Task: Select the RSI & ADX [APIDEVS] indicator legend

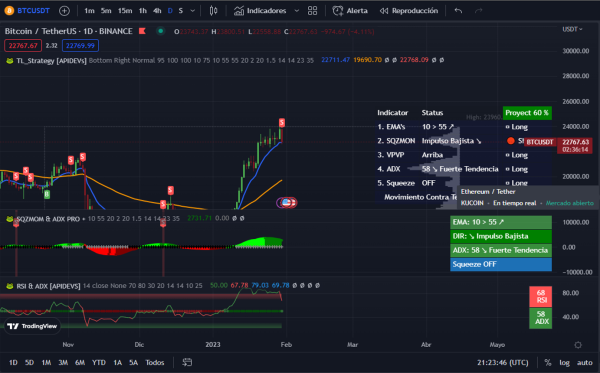Action: click(48, 286)
